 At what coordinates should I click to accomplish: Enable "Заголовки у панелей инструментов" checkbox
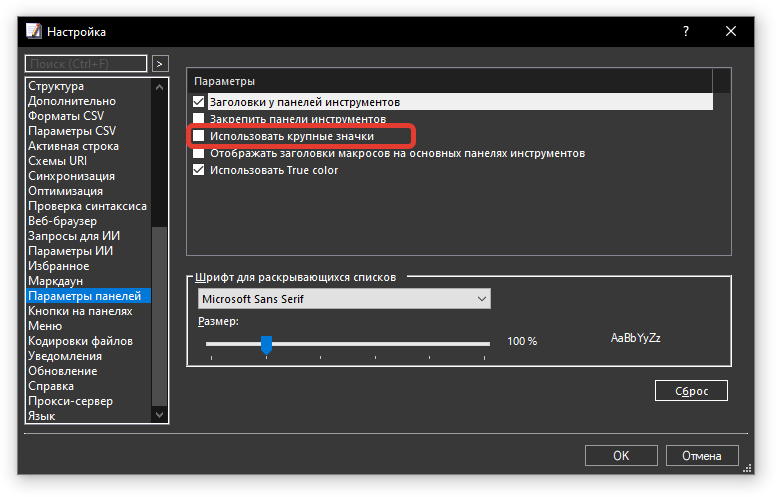pos(198,102)
